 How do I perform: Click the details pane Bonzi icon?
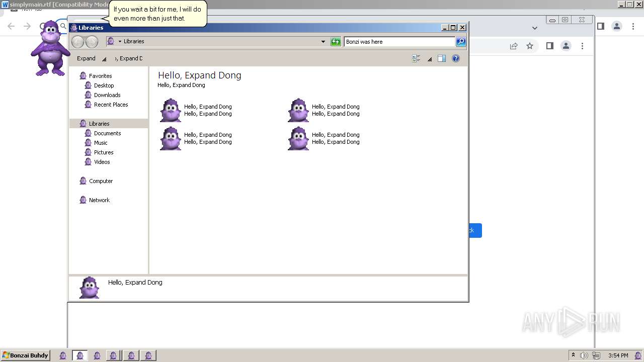[x=90, y=288]
